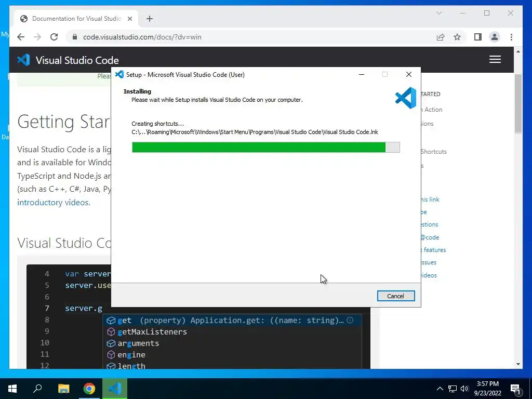The image size is (532, 399).
Task: Open Chrome tab search chevron
Action: tap(439, 13)
